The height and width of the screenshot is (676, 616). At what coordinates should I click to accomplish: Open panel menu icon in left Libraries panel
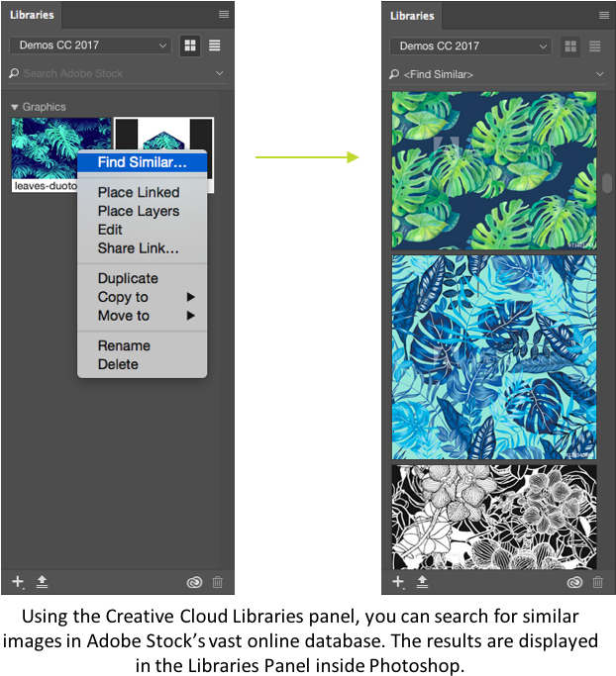tap(224, 14)
